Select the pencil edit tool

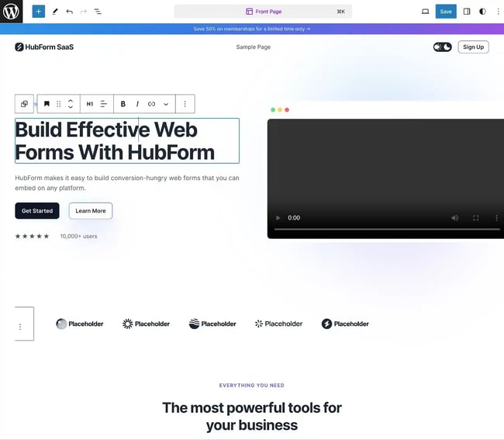pos(55,12)
